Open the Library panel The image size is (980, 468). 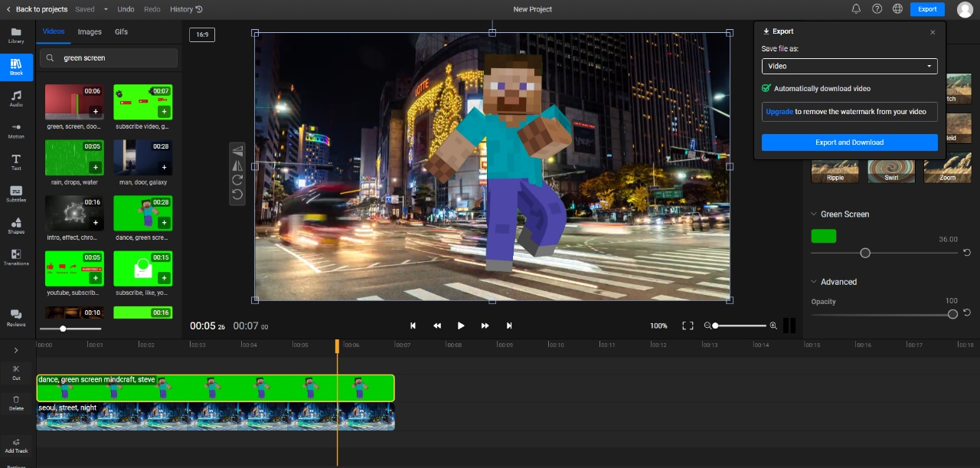click(x=16, y=35)
